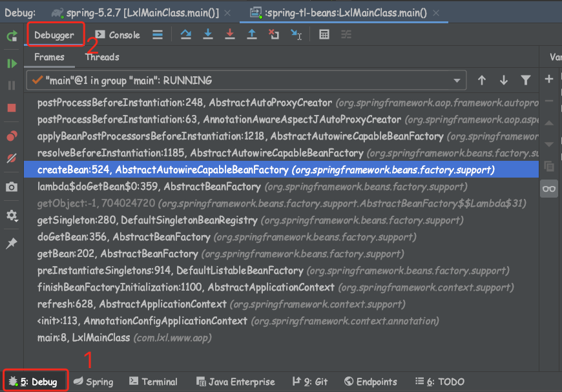The image size is (562, 392).
Task: Open the Terminal tool window
Action: tap(153, 382)
